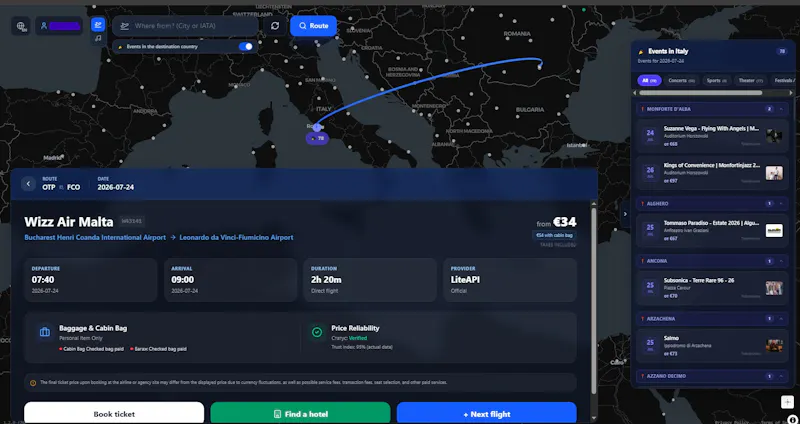Click the Events in Italy header icon
Image resolution: width=800 pixels, height=424 pixels.
click(x=641, y=52)
